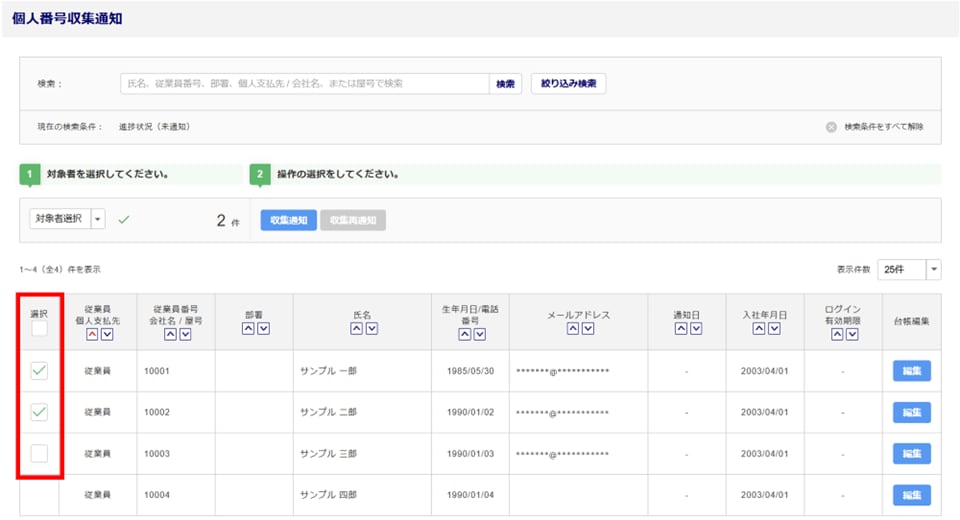Click 編集 button for サンプル 二郎
The height and width of the screenshot is (520, 960).
pyautogui.click(x=911, y=412)
